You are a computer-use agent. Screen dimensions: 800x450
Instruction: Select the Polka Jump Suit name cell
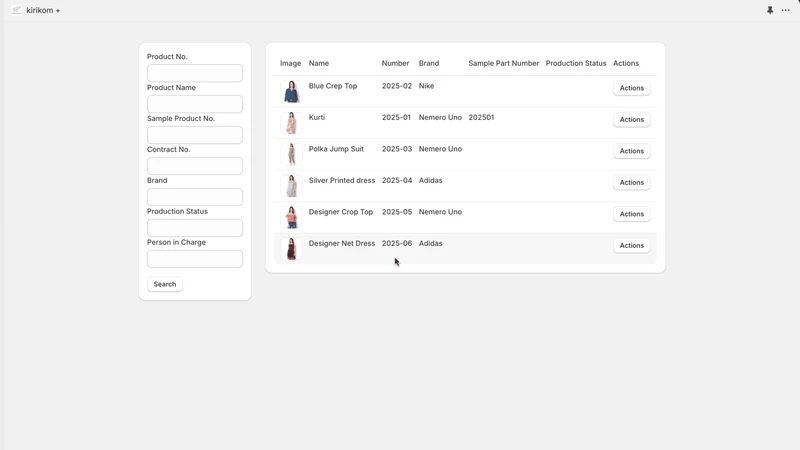pos(336,149)
